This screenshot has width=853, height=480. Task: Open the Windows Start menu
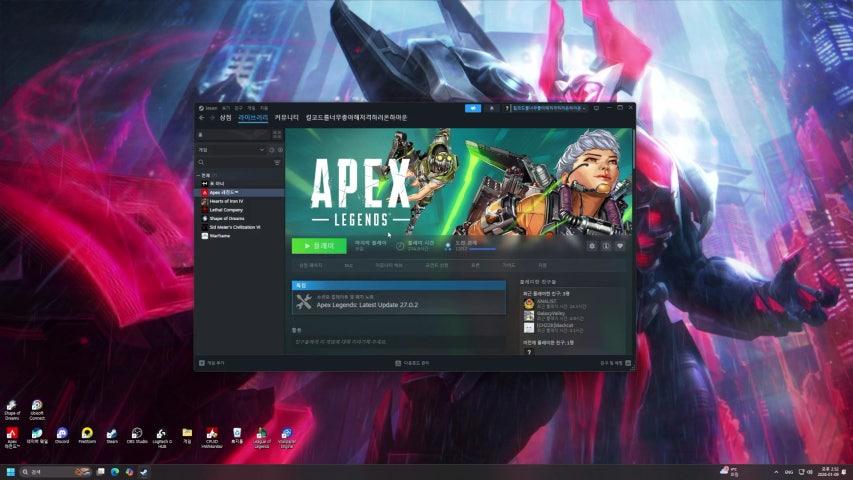click(x=10, y=472)
